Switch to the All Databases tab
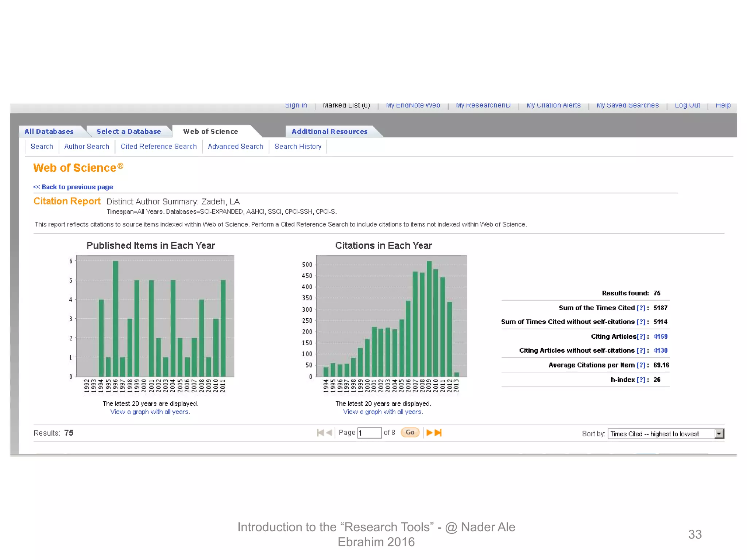747x560 pixels. pos(49,132)
